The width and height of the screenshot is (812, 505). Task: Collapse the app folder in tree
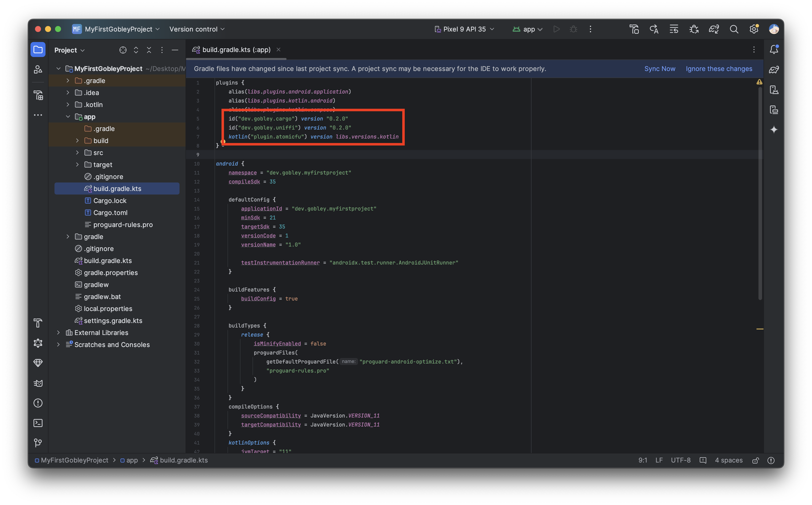(x=68, y=116)
